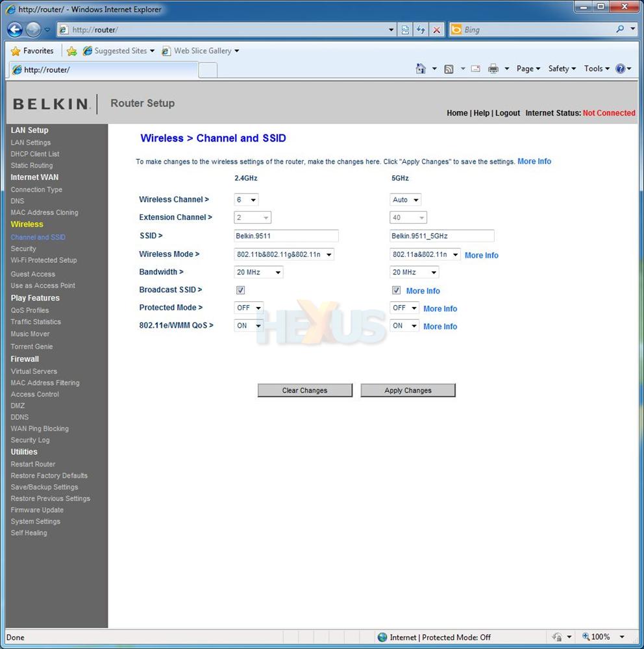644x649 pixels.
Task: Edit the 5GHz SSID field Belkin.9511_5GHz
Action: point(442,236)
